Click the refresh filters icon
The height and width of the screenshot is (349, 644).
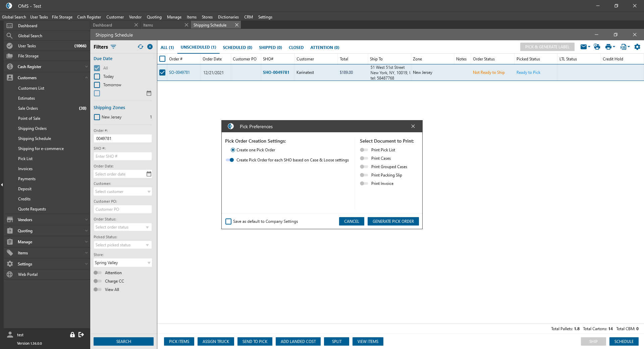click(140, 47)
